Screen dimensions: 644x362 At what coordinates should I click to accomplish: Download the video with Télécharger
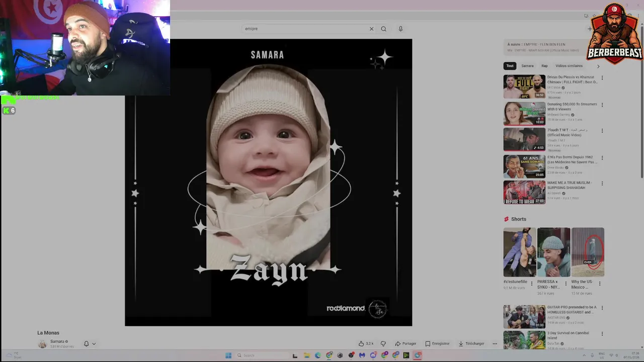tap(471, 343)
